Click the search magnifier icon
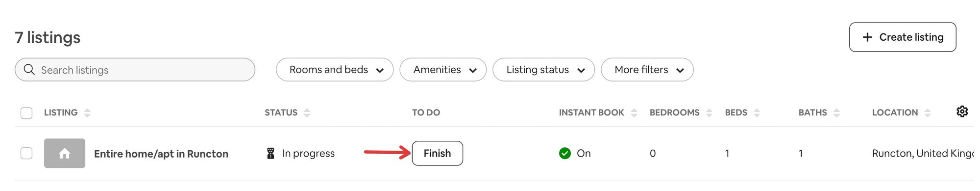Screen dimensions: 980x191 point(29,70)
